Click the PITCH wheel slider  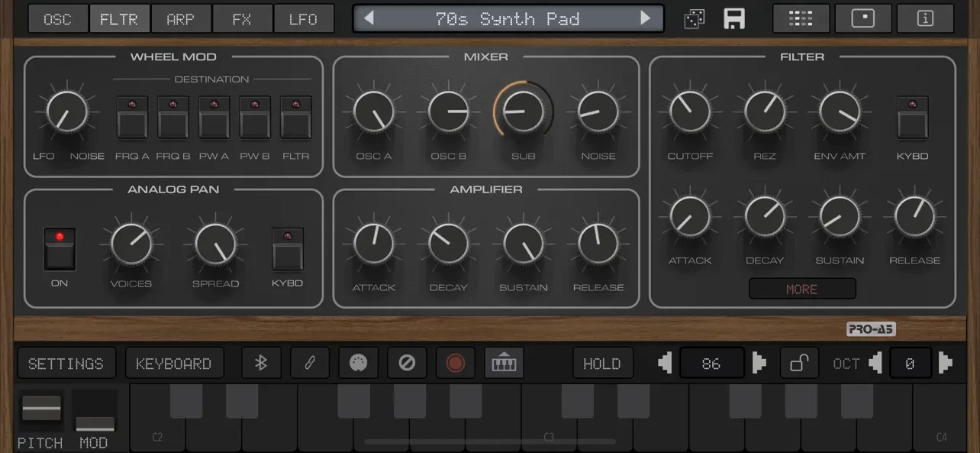click(x=40, y=409)
